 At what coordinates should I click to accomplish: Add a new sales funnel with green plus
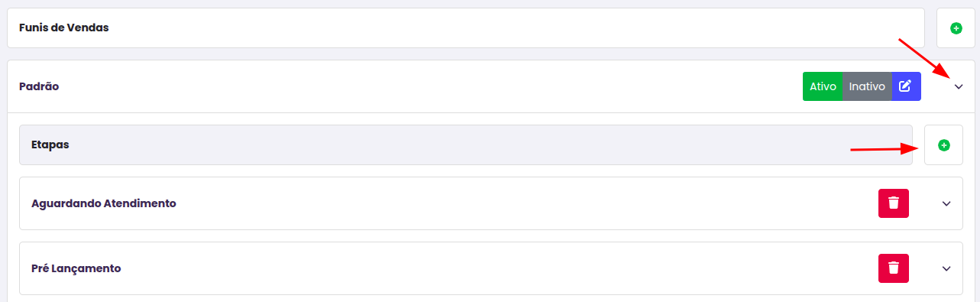tap(956, 28)
